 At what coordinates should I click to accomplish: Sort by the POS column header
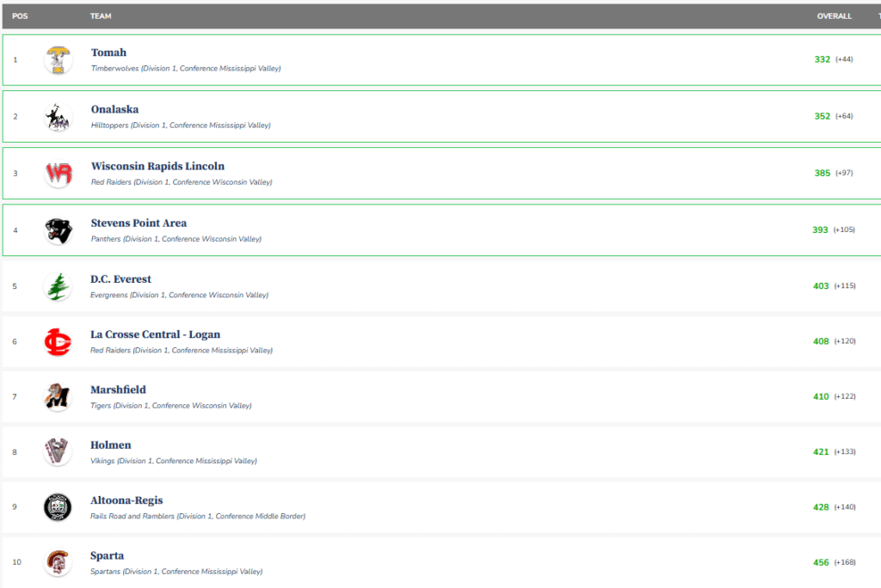tap(20, 16)
